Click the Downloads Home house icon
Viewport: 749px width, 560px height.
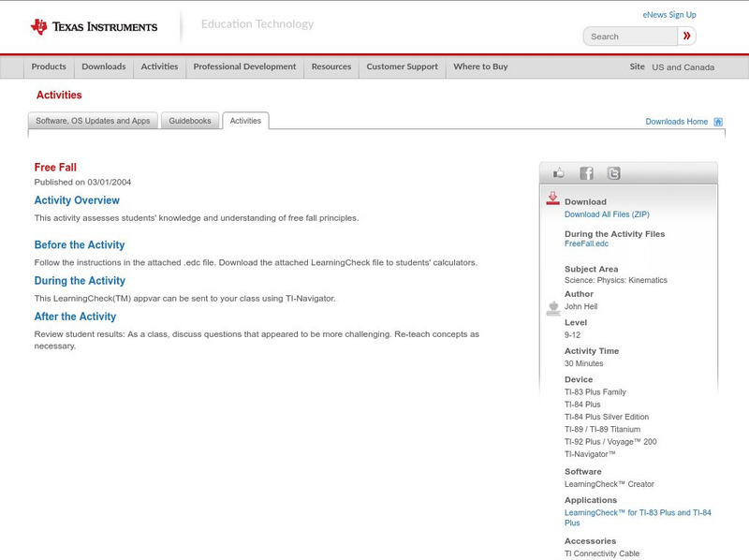click(718, 122)
